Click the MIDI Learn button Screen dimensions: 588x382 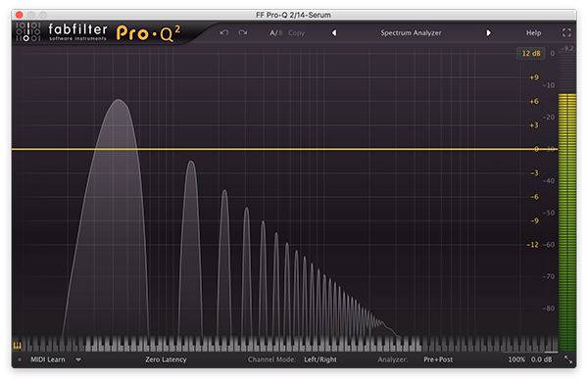coord(48,359)
